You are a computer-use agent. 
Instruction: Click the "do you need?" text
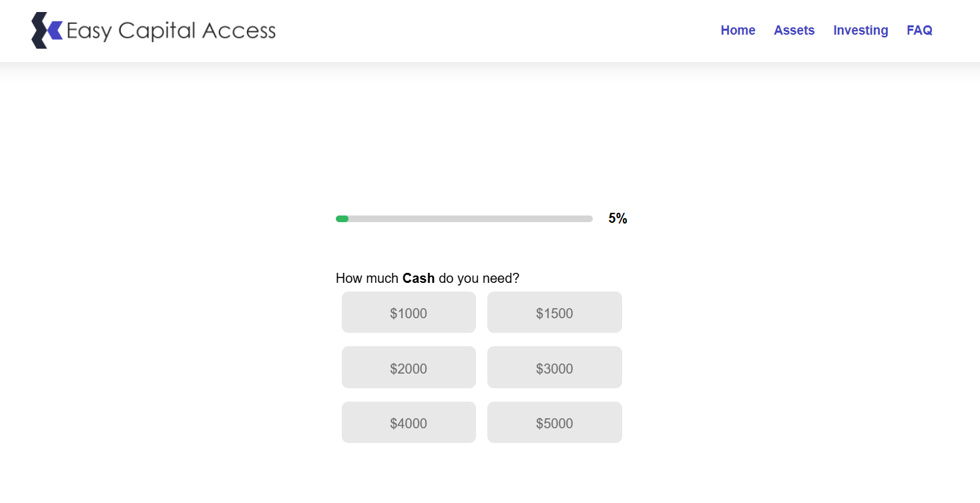click(479, 278)
